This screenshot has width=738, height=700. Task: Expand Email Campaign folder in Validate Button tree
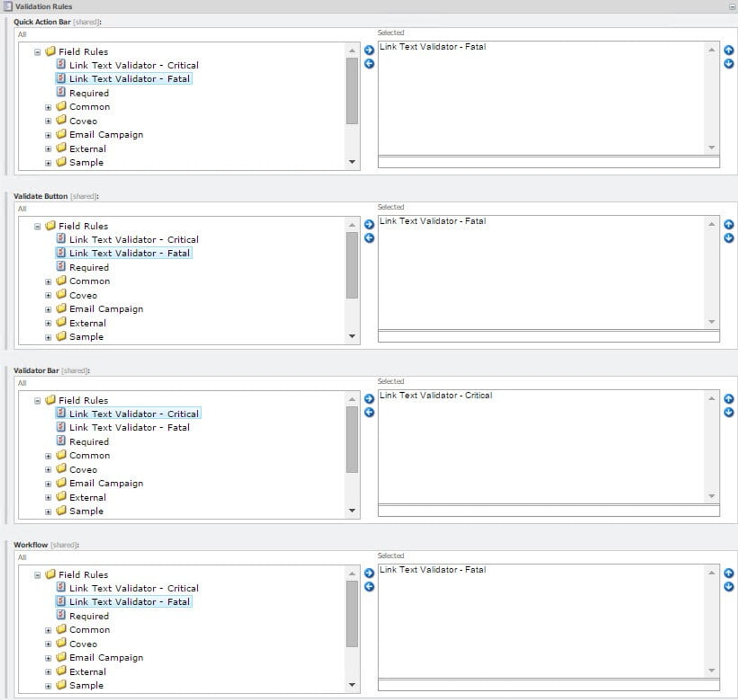point(48,309)
